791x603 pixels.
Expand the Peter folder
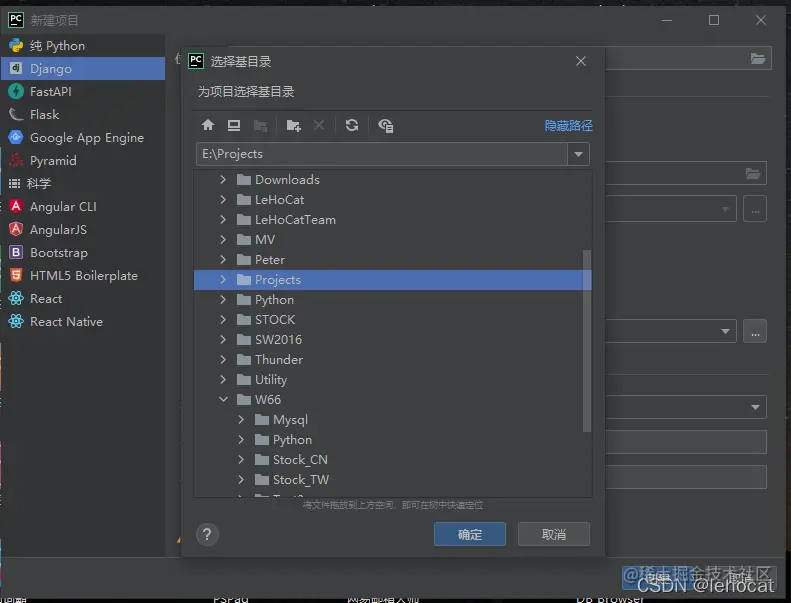(x=223, y=260)
